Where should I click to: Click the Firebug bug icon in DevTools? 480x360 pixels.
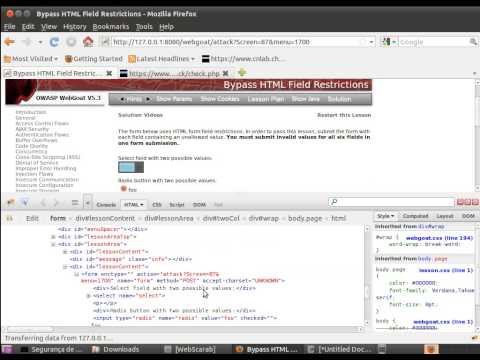[11, 203]
